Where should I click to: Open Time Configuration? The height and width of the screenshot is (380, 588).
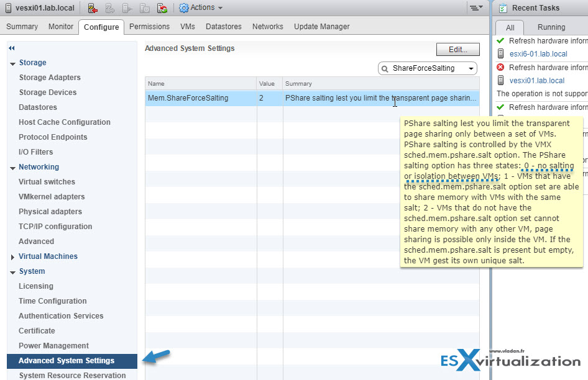52,301
